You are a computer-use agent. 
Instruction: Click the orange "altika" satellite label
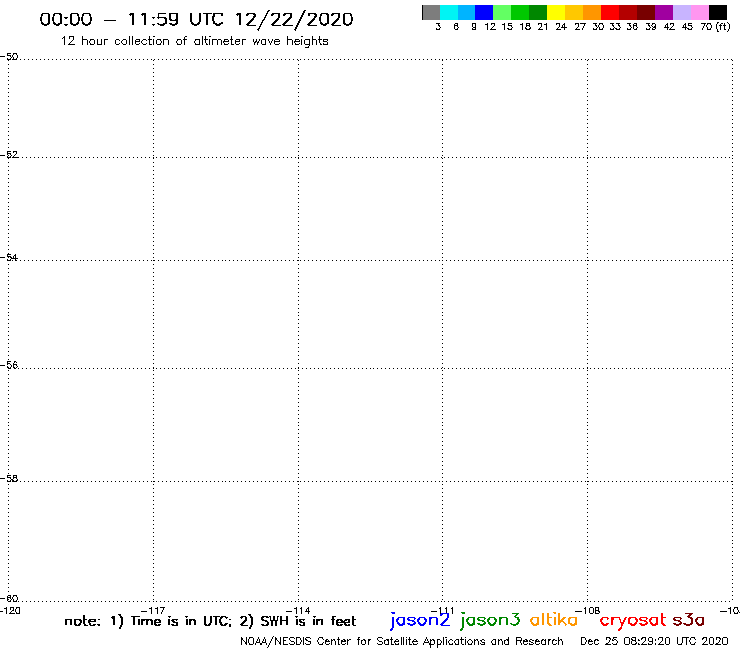[554, 620]
